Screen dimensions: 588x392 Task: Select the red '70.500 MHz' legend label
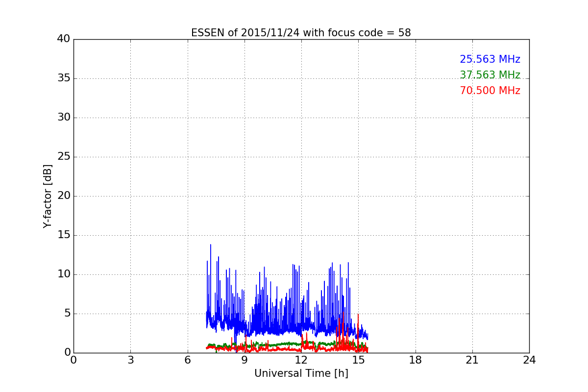[490, 91]
